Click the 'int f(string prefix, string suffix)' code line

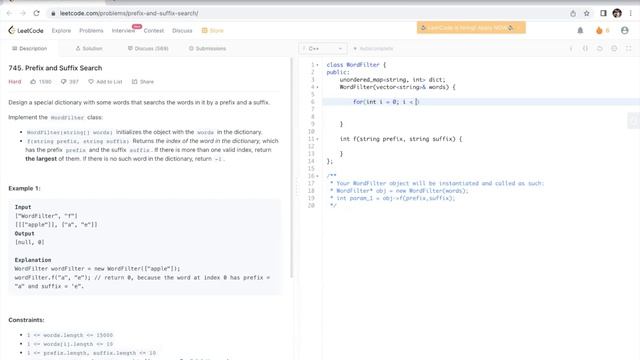401,139
